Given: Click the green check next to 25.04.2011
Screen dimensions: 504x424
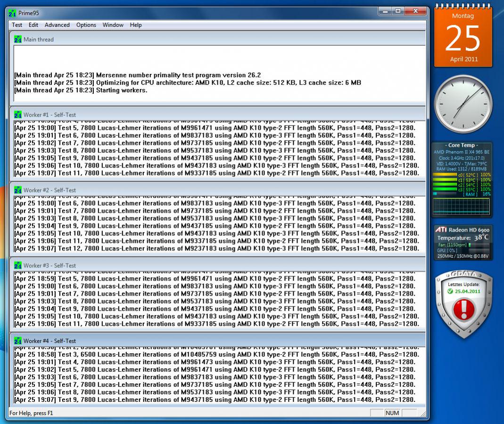Looking at the screenshot, I should (x=450, y=291).
